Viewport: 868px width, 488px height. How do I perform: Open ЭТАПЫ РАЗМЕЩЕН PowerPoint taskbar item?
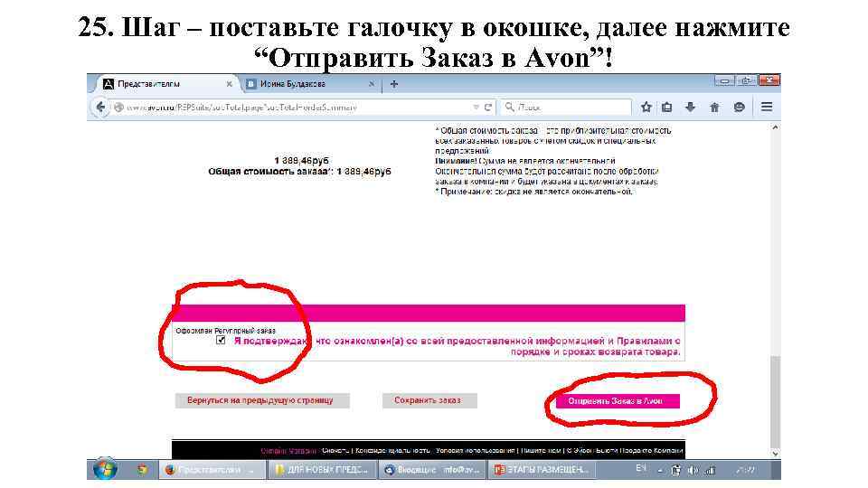pos(542,470)
